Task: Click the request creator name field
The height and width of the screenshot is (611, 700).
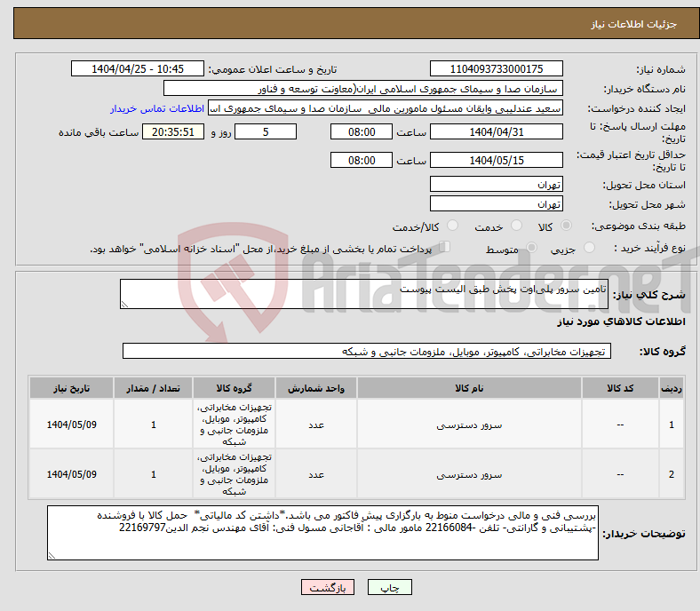Action: (386, 108)
